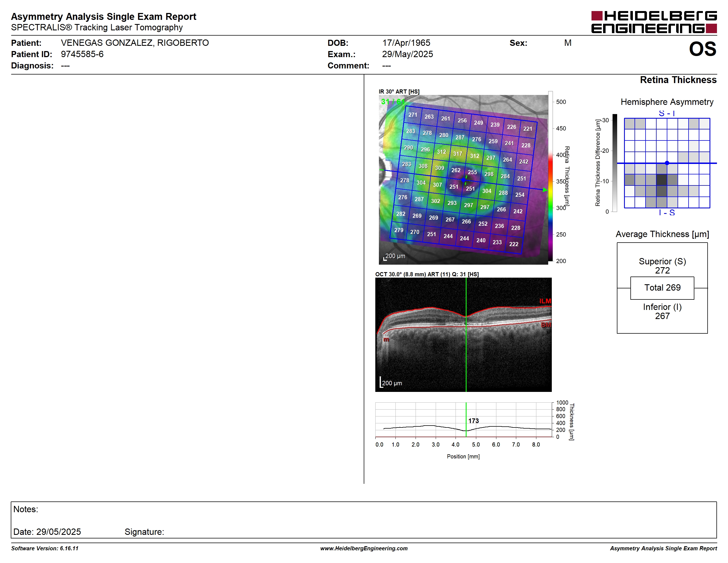
Task: Click the red ILM layer label
Action: (x=545, y=301)
